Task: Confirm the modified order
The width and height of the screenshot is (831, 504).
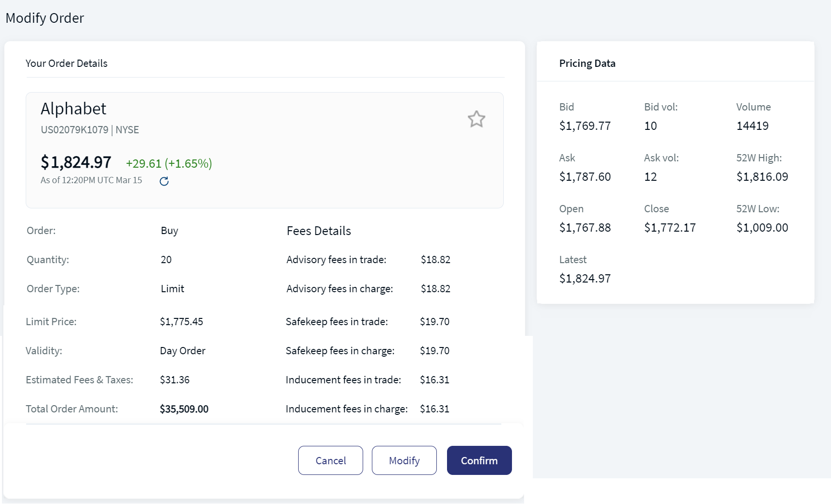Action: [x=479, y=460]
